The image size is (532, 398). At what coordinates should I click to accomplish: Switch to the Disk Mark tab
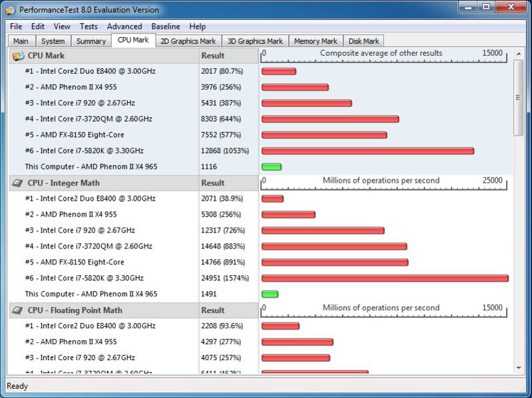pyautogui.click(x=364, y=41)
